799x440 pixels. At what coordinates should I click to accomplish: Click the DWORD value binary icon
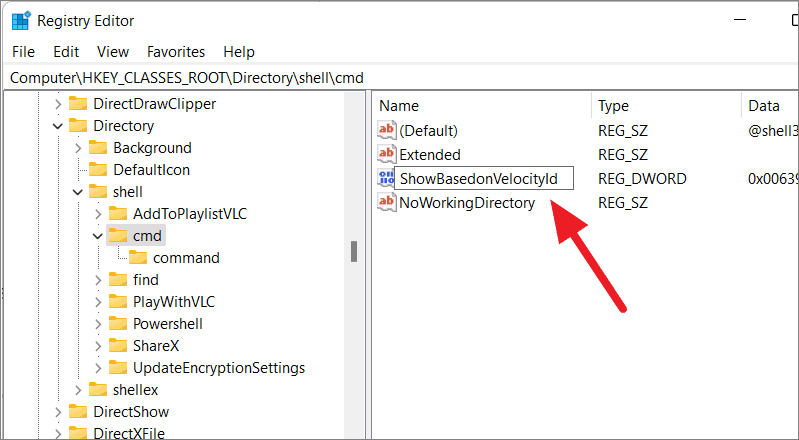pyautogui.click(x=386, y=178)
